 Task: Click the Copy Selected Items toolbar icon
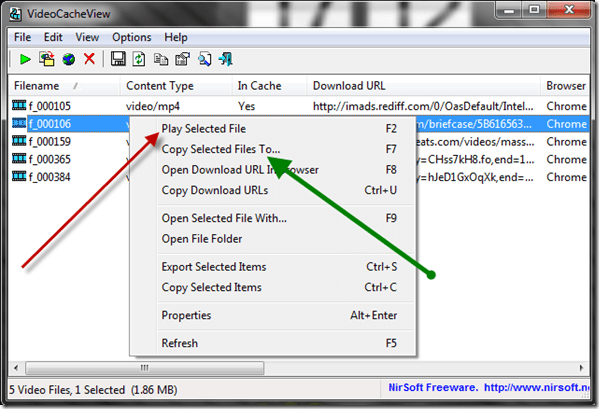[x=161, y=59]
